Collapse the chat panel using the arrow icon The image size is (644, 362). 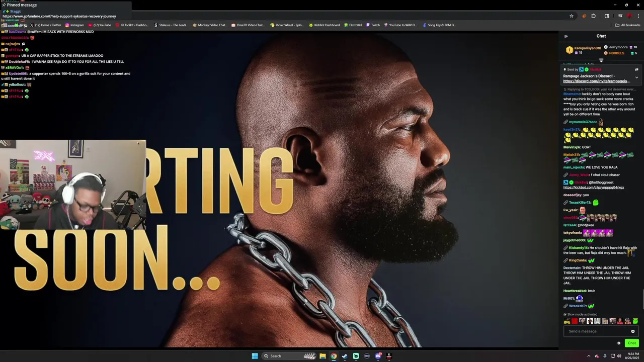pyautogui.click(x=566, y=36)
